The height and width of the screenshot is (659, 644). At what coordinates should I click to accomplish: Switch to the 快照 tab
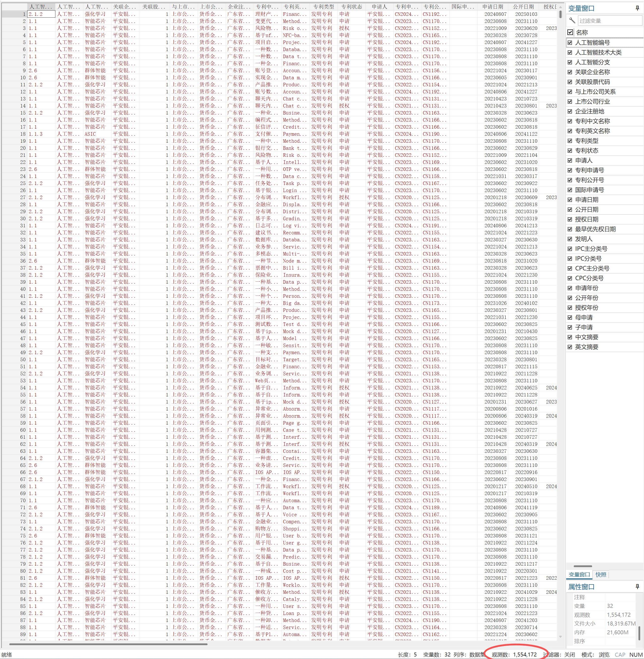point(601,574)
